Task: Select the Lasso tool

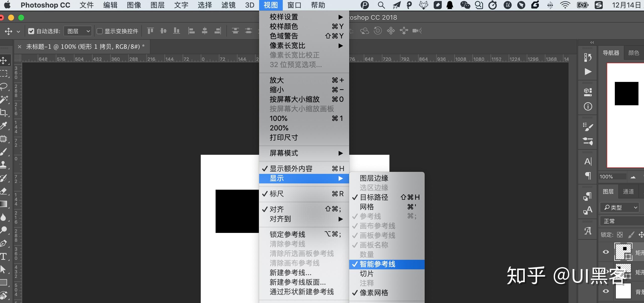Action: [x=4, y=86]
